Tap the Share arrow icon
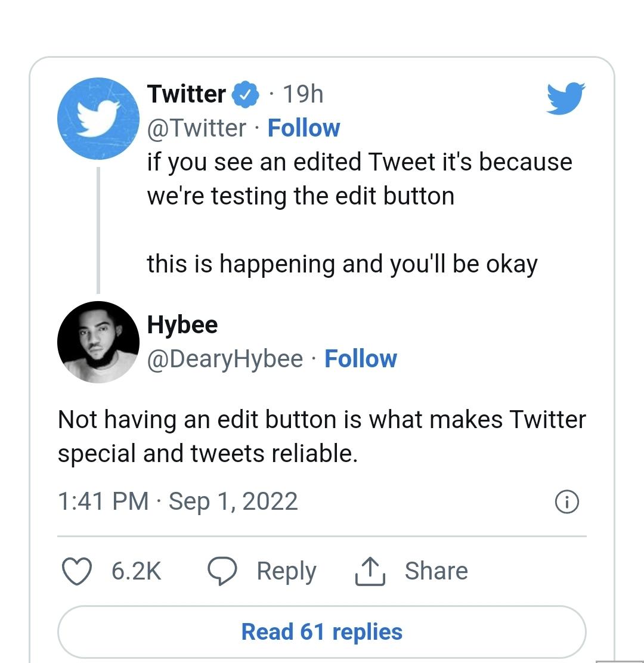 (370, 571)
